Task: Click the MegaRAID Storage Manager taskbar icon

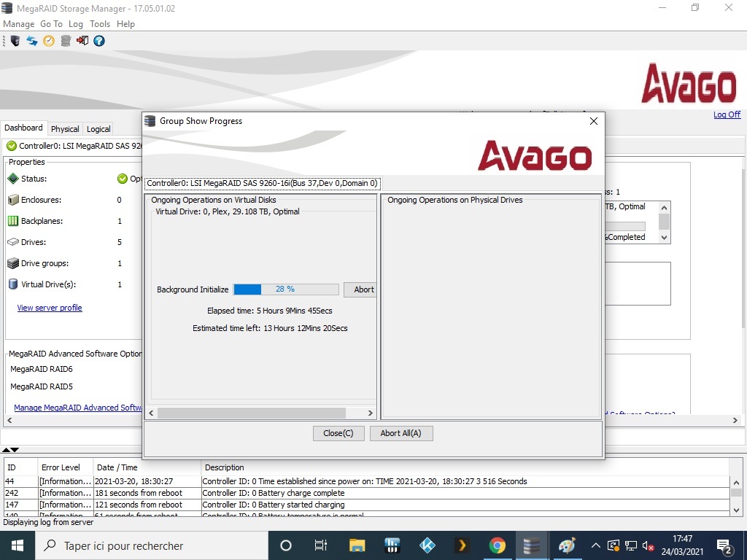Action: click(x=532, y=545)
